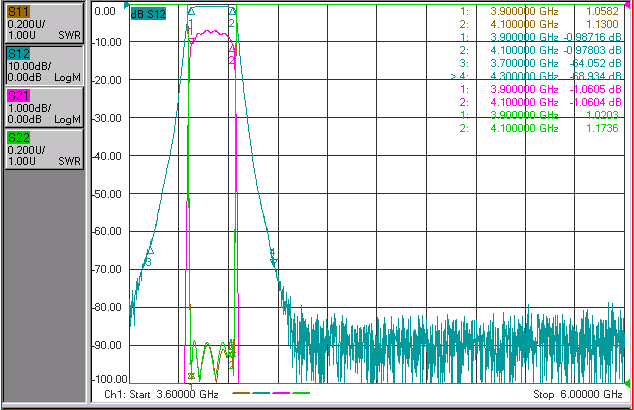
Task: Click the Start 3.60000 GHz frequency label
Action: pyautogui.click(x=161, y=394)
